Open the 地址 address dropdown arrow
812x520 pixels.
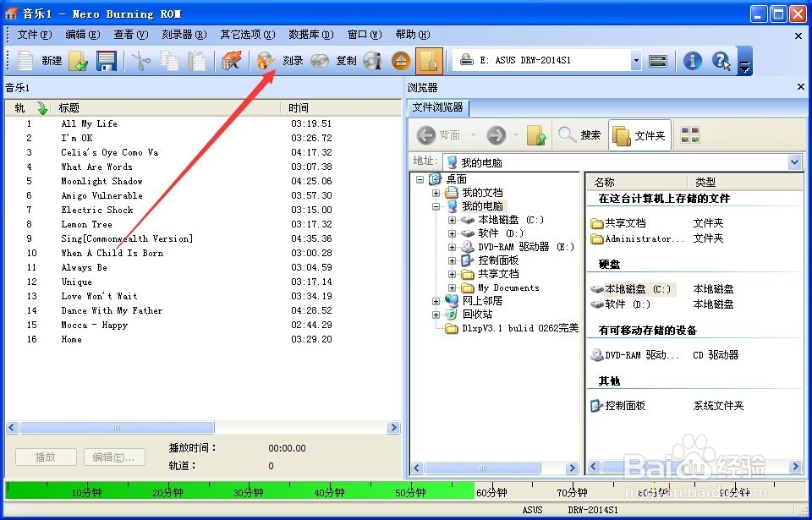click(x=795, y=162)
